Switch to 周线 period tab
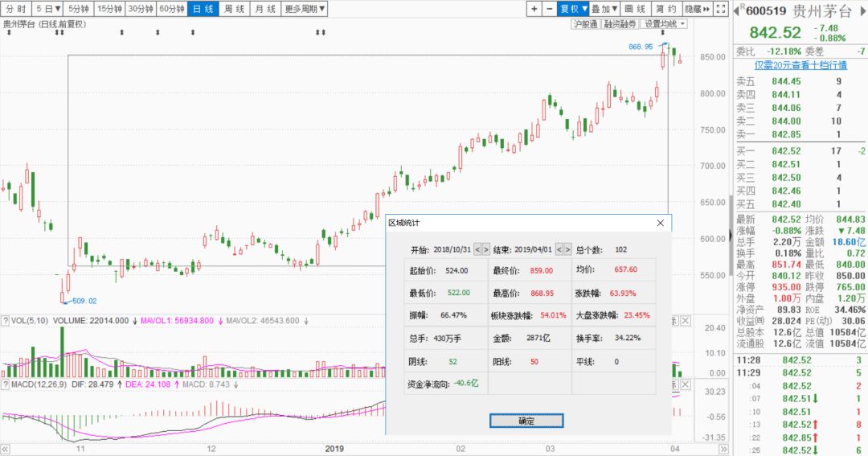868x456 pixels. tap(234, 9)
